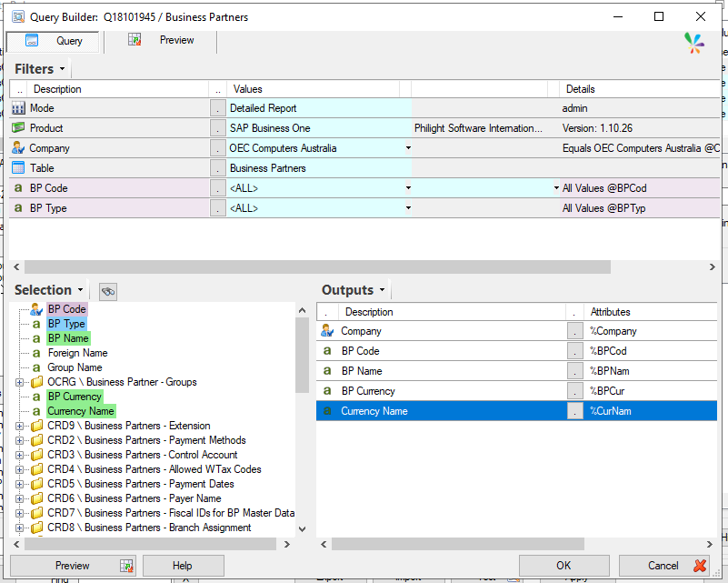The height and width of the screenshot is (583, 728).
Task: Click the Table row icon in Filters
Action: [x=18, y=167]
